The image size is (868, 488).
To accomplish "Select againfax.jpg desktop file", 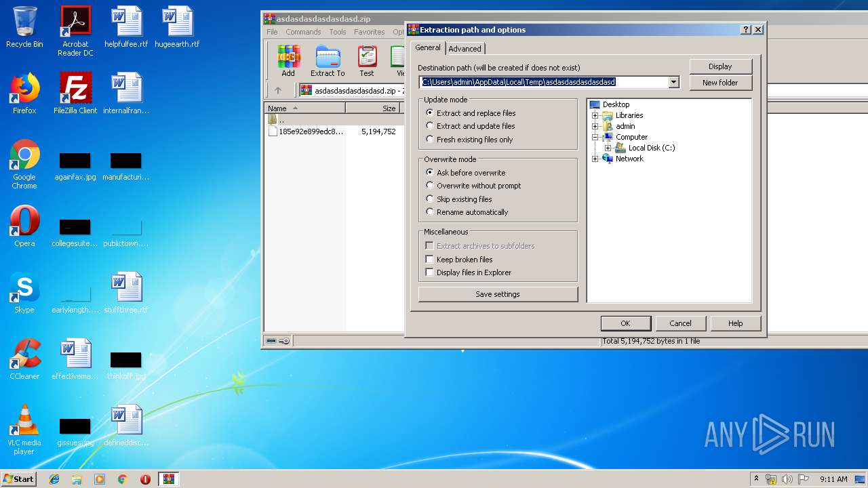I will coord(75,165).
